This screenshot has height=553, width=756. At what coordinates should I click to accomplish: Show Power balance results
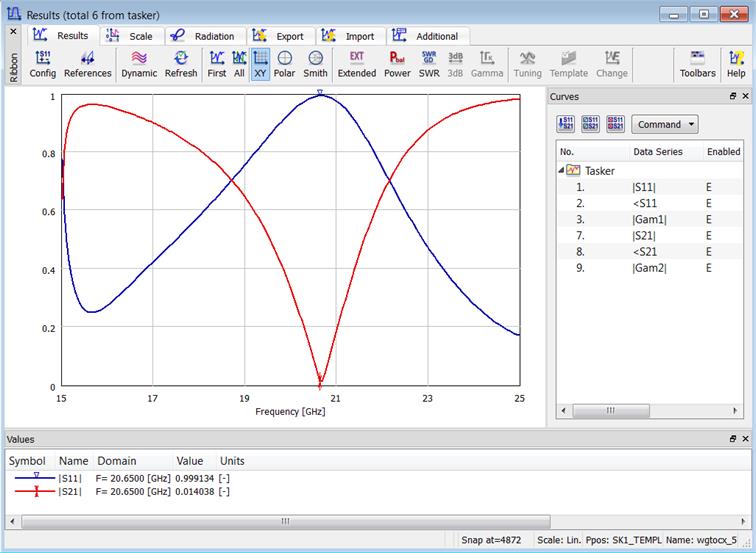pos(397,65)
